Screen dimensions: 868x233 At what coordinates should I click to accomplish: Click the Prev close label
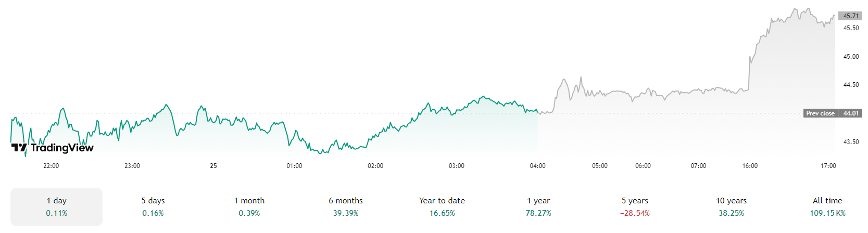point(820,113)
